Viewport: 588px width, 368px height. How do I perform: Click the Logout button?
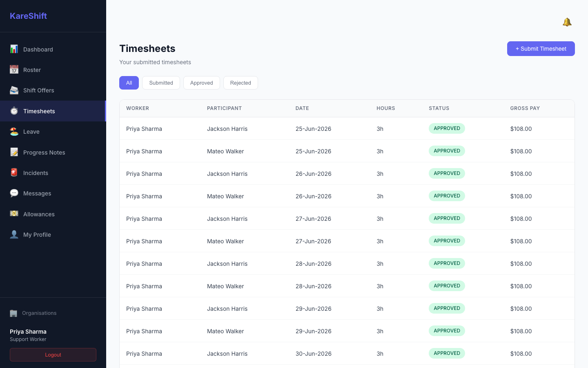point(53,355)
